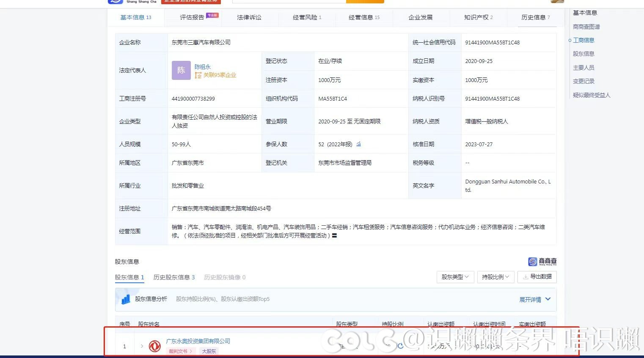Click the search box at top
The image size is (644, 358).
(x=289, y=1)
